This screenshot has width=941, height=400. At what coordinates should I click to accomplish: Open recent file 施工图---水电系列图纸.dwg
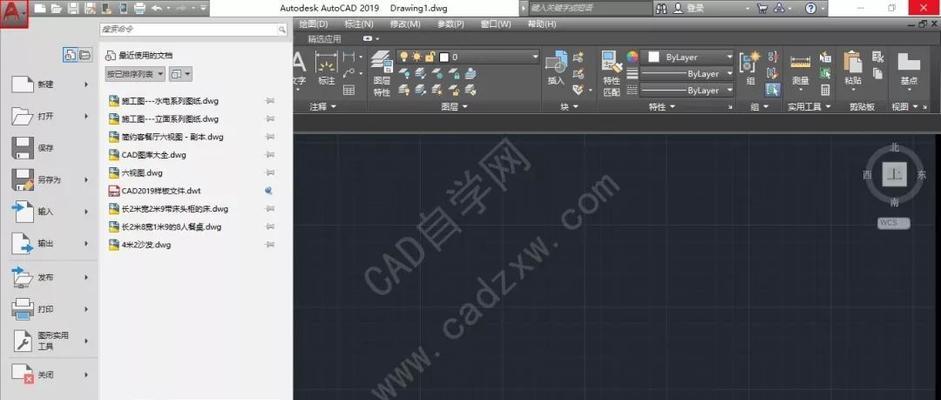[163, 101]
